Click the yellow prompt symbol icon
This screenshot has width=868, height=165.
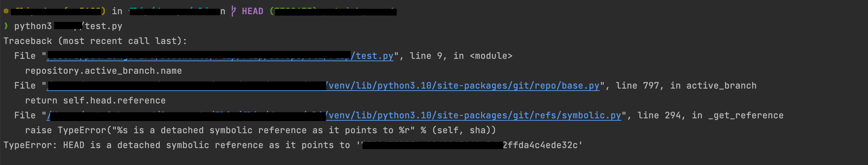coord(6,11)
